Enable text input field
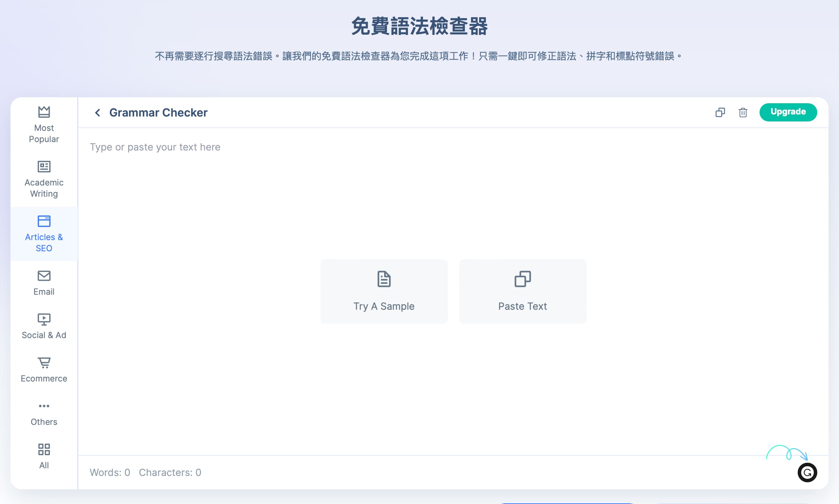The width and height of the screenshot is (839, 504). coord(155,147)
